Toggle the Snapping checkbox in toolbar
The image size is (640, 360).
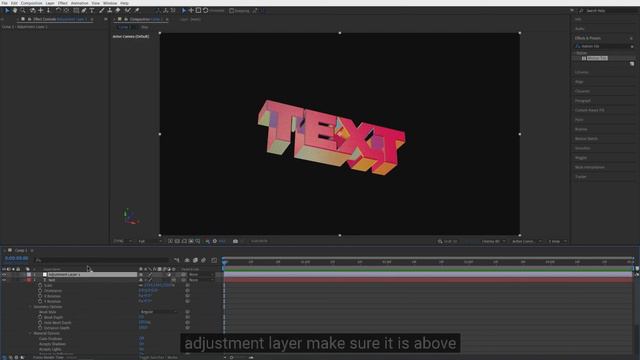tap(231, 11)
